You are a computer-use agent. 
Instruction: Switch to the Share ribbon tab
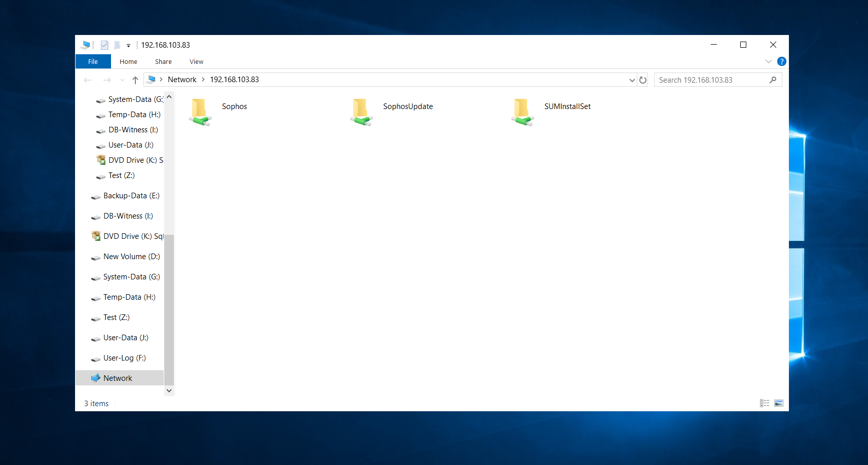coord(163,61)
